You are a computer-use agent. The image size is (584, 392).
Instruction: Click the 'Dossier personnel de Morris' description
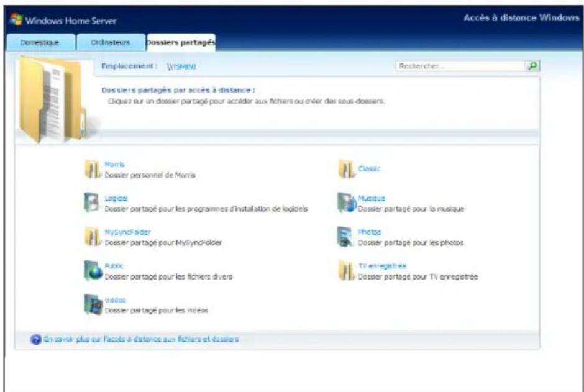[150, 175]
